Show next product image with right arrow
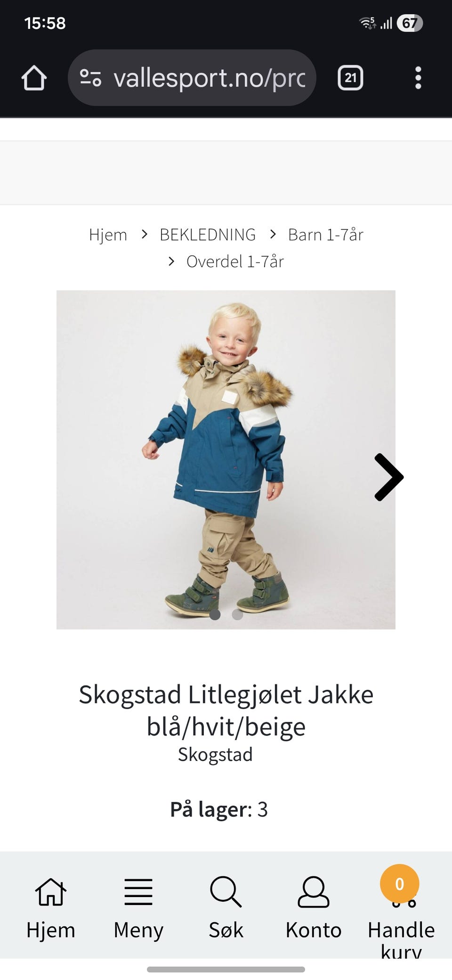 pos(388,477)
